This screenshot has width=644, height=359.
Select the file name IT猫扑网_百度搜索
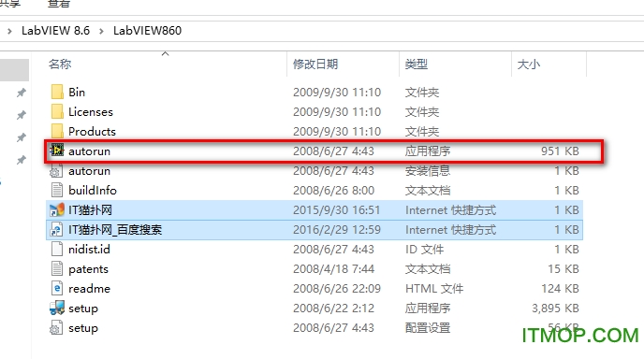coord(115,229)
